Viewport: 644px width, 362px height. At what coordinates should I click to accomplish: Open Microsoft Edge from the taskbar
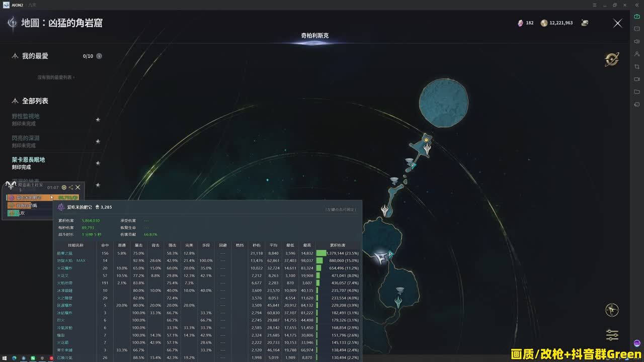pyautogui.click(x=14, y=358)
